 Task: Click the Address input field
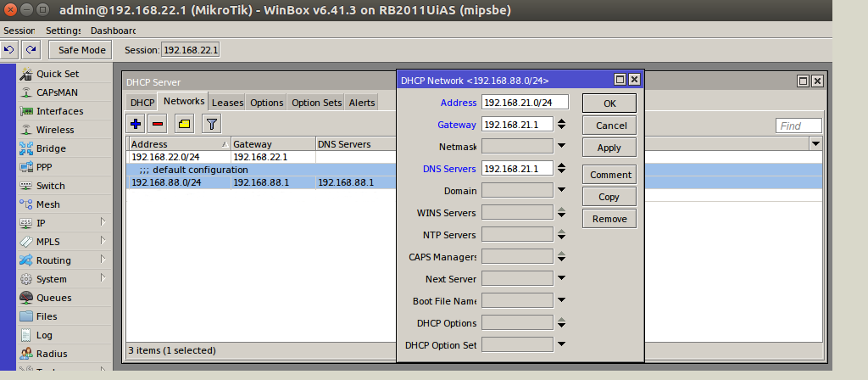[x=524, y=103]
